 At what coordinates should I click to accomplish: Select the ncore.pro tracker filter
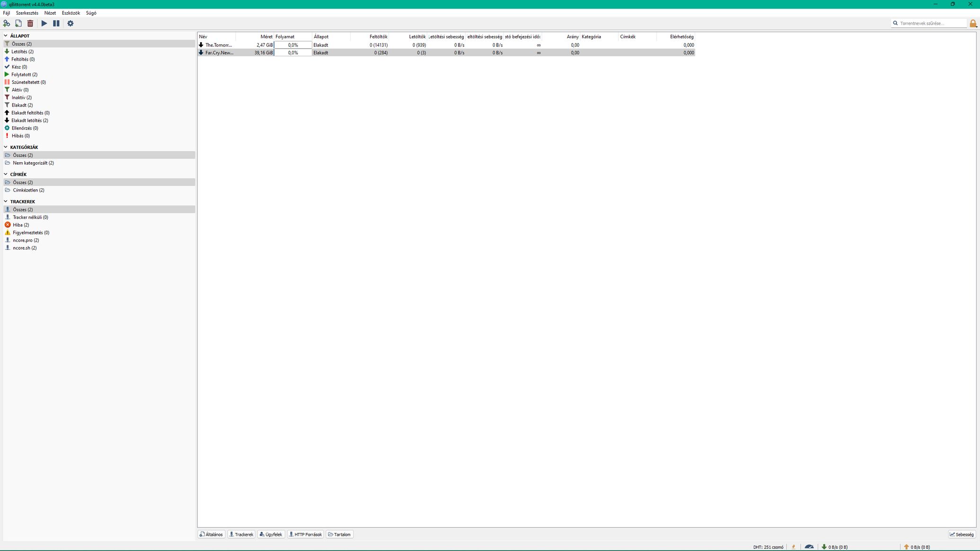tap(26, 240)
